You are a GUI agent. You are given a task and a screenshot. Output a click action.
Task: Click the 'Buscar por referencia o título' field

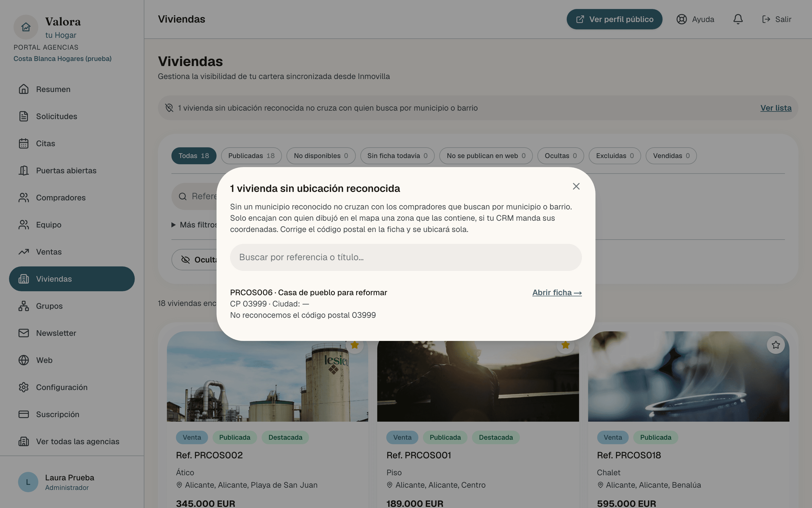point(406,257)
